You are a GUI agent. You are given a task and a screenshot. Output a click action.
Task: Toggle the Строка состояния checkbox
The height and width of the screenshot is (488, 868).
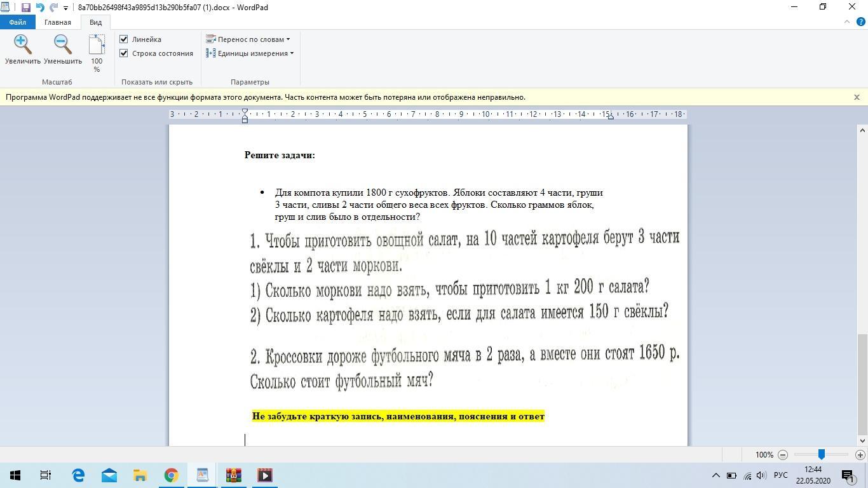pos(124,53)
